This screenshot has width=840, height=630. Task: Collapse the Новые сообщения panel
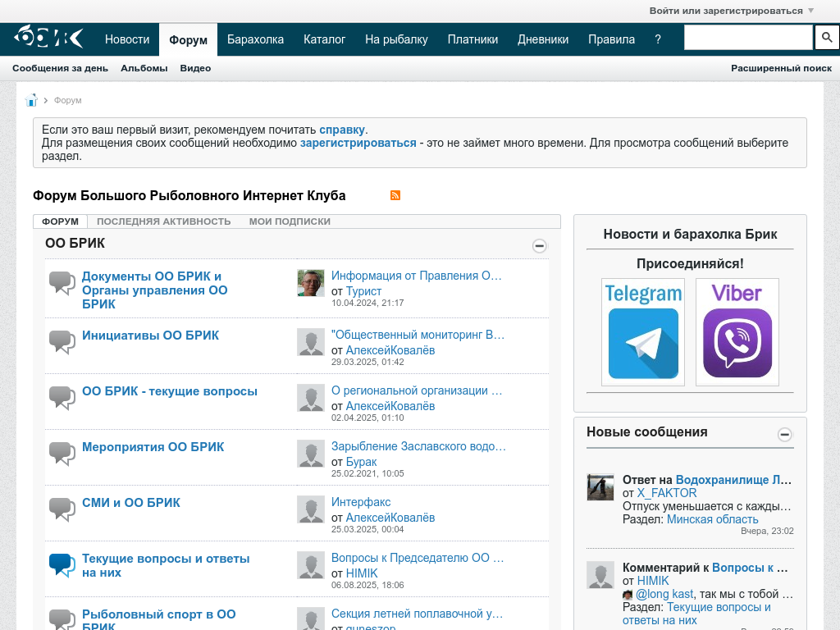[x=784, y=434]
